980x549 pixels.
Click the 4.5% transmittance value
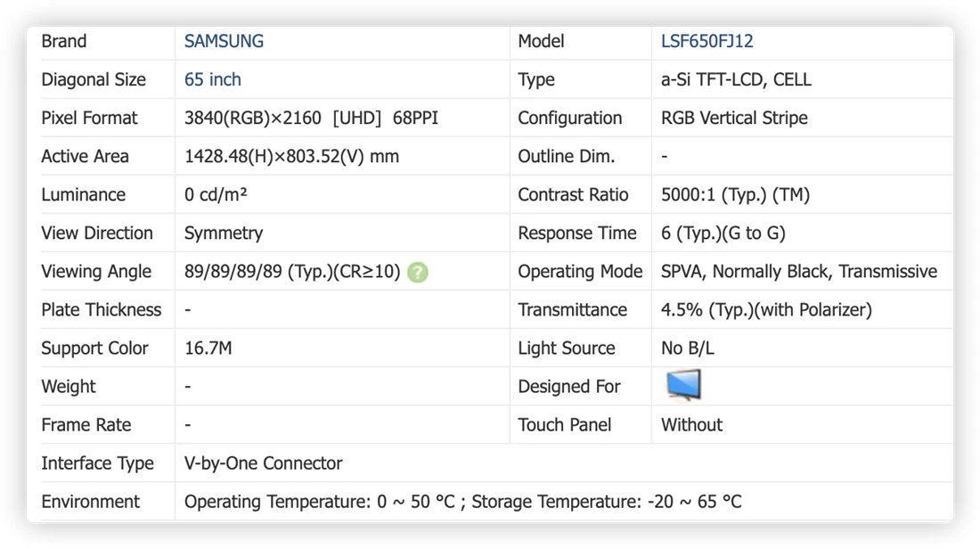pyautogui.click(x=766, y=310)
